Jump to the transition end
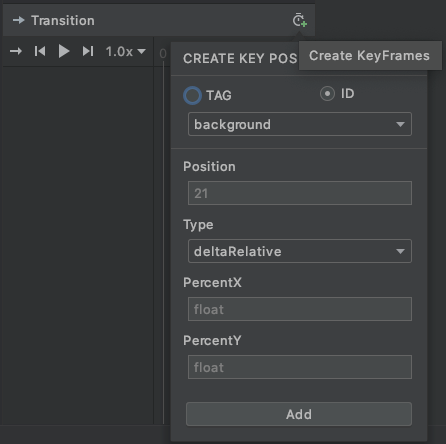The height and width of the screenshot is (444, 446). (88, 51)
